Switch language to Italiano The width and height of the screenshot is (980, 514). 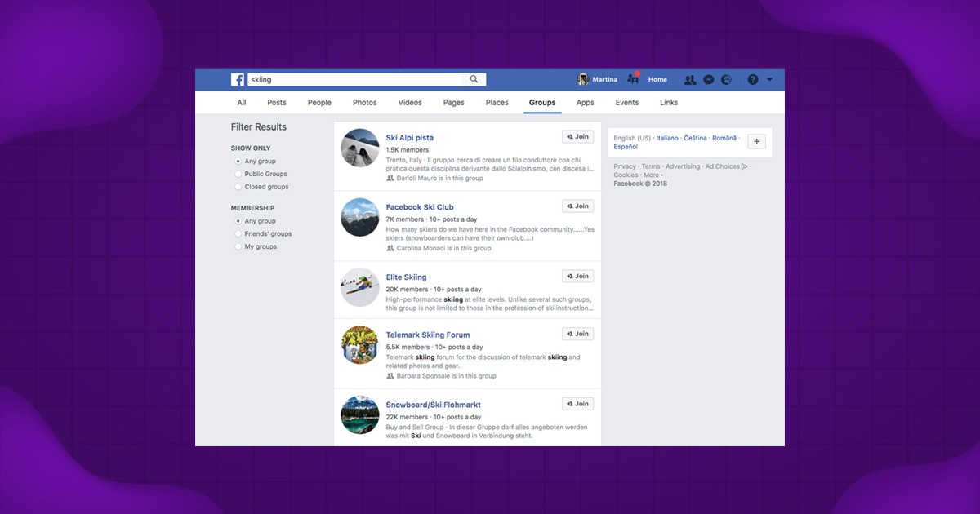coord(667,139)
